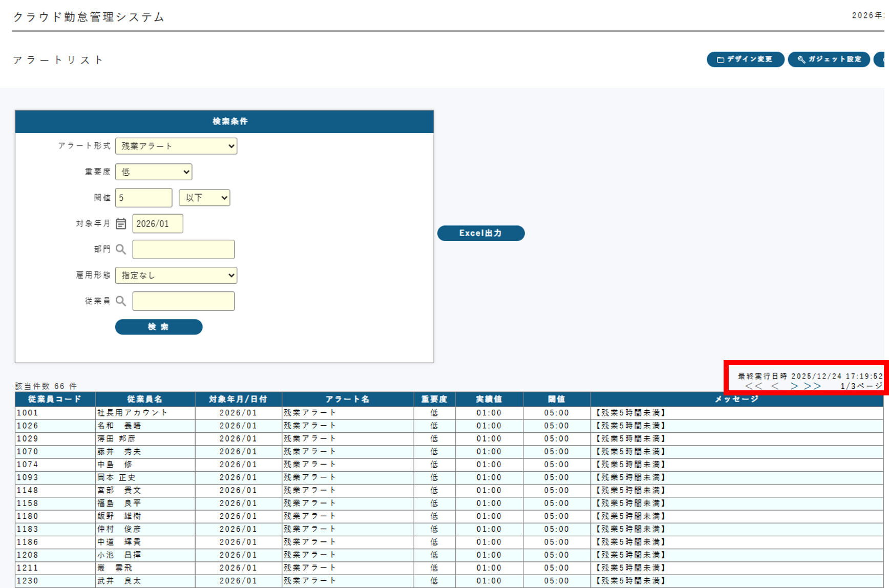The image size is (889, 588).
Task: Expand the アラート形式 dropdown
Action: pos(176,146)
